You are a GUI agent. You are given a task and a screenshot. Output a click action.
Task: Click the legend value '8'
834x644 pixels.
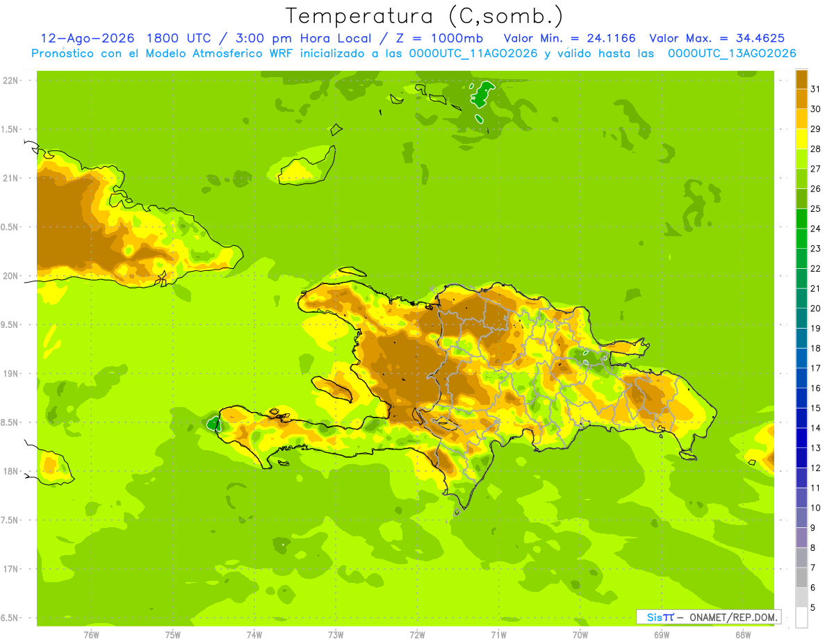(x=813, y=547)
